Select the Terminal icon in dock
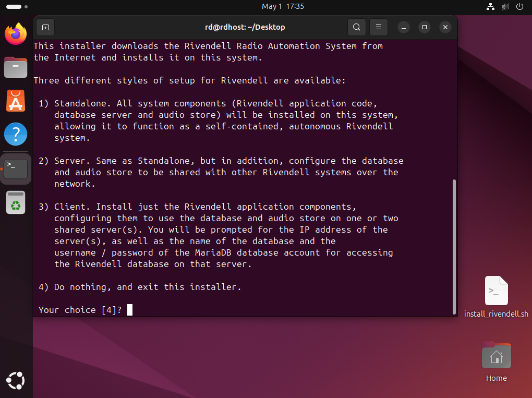532x398 pixels. coord(16,168)
